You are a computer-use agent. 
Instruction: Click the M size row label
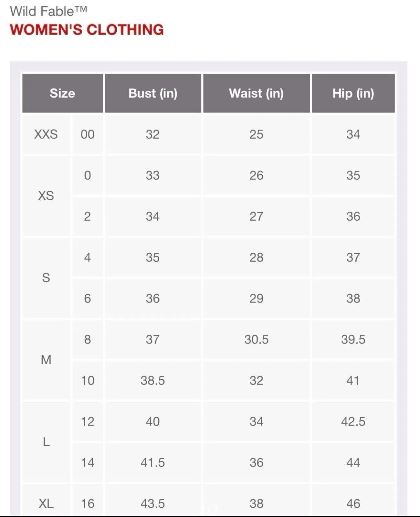coord(46,360)
